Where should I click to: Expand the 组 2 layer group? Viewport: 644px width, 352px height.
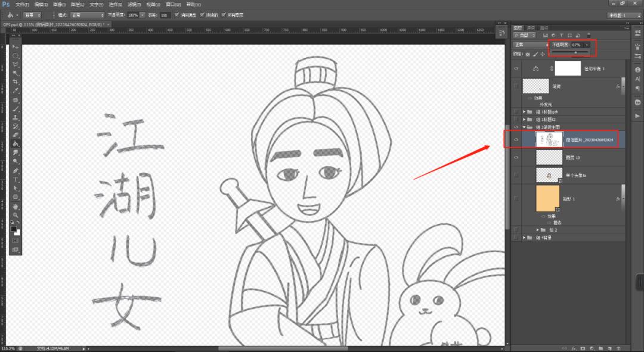(538, 229)
